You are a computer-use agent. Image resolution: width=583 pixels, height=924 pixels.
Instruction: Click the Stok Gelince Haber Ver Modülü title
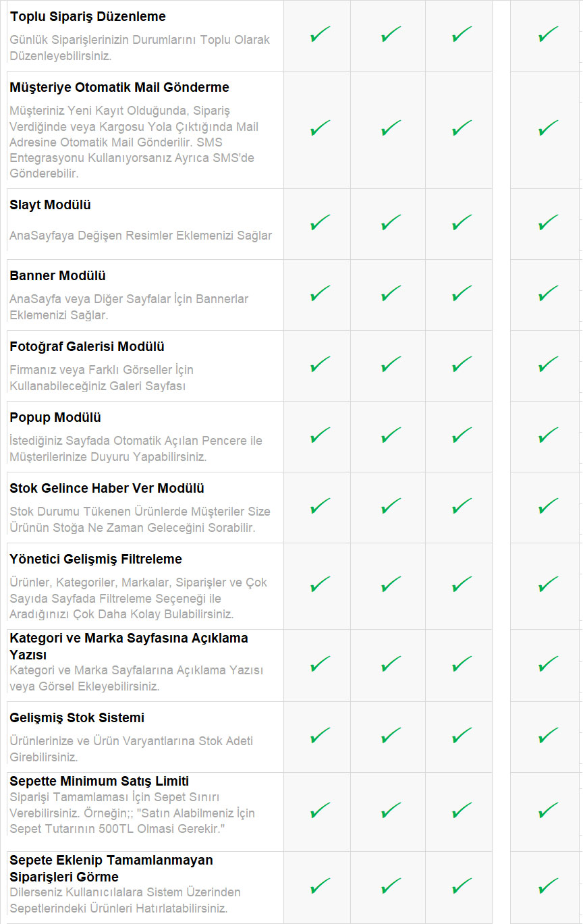107,488
